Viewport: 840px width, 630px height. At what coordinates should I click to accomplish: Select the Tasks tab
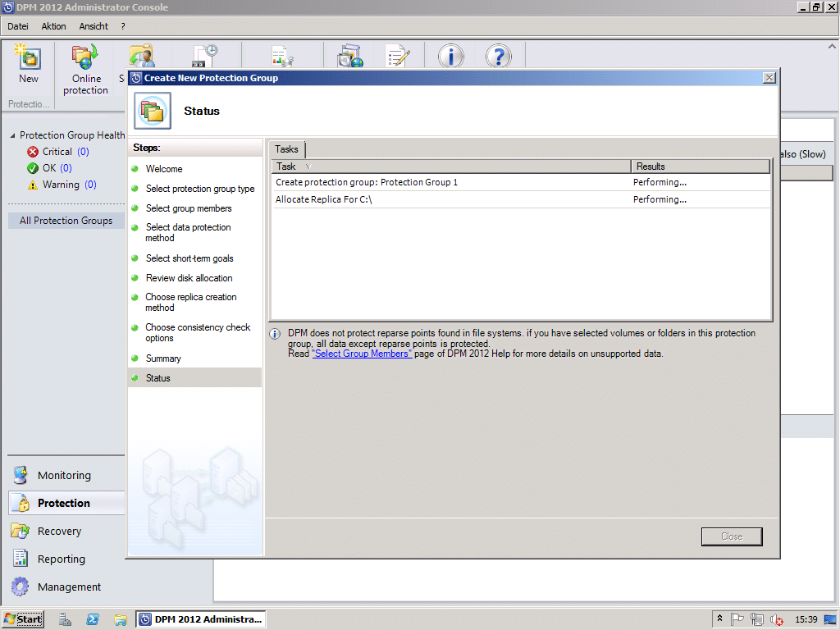click(x=286, y=149)
